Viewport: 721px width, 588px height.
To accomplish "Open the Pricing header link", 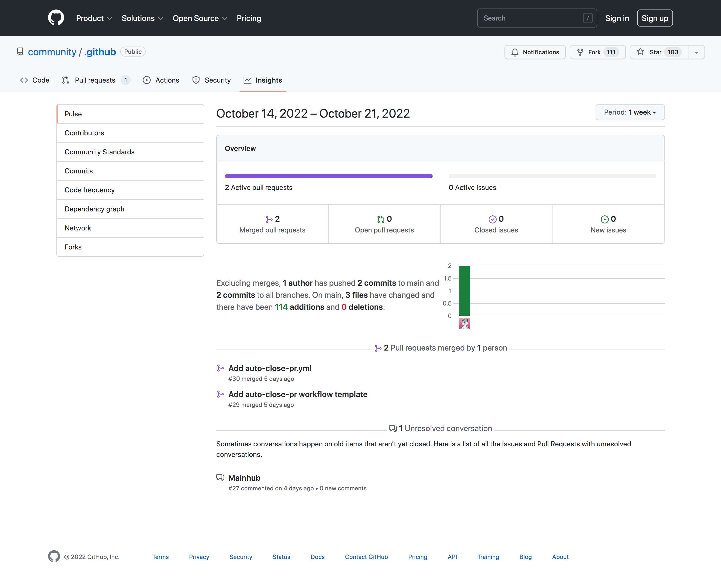I will click(249, 18).
